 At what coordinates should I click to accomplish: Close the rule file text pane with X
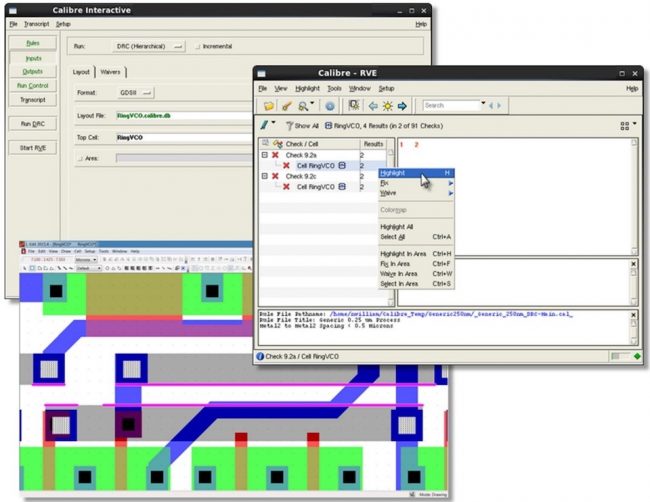633,315
